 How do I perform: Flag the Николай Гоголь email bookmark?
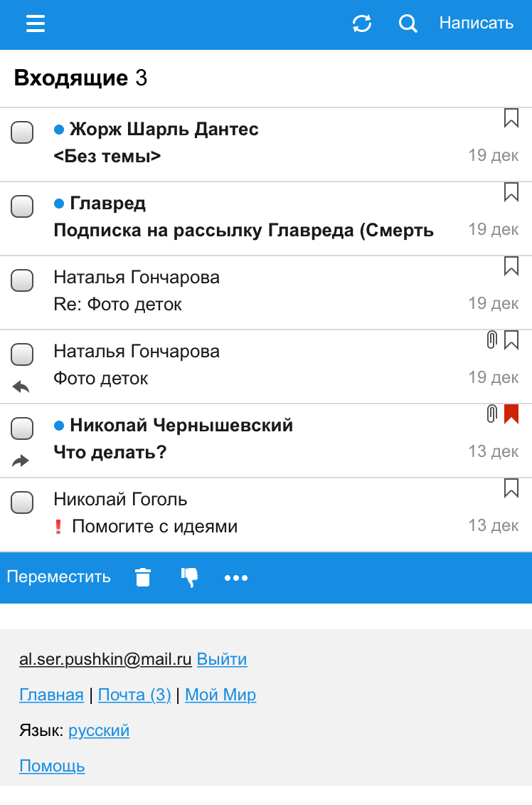coord(511,488)
